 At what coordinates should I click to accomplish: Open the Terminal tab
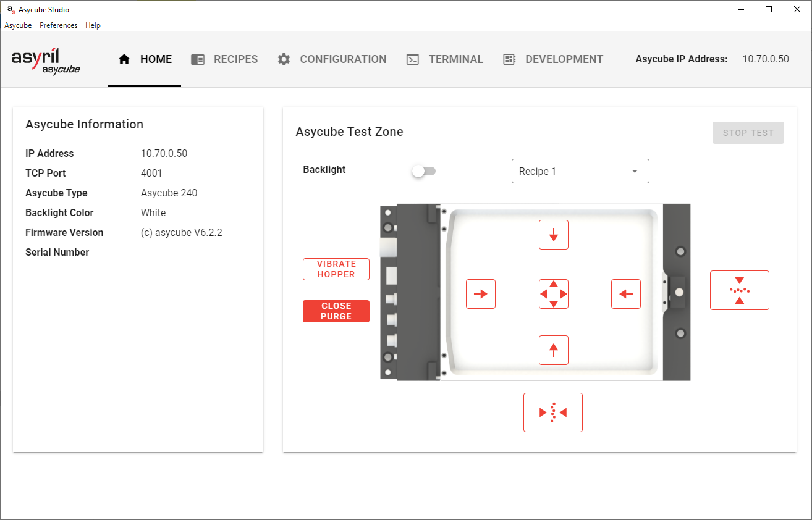[x=444, y=59]
